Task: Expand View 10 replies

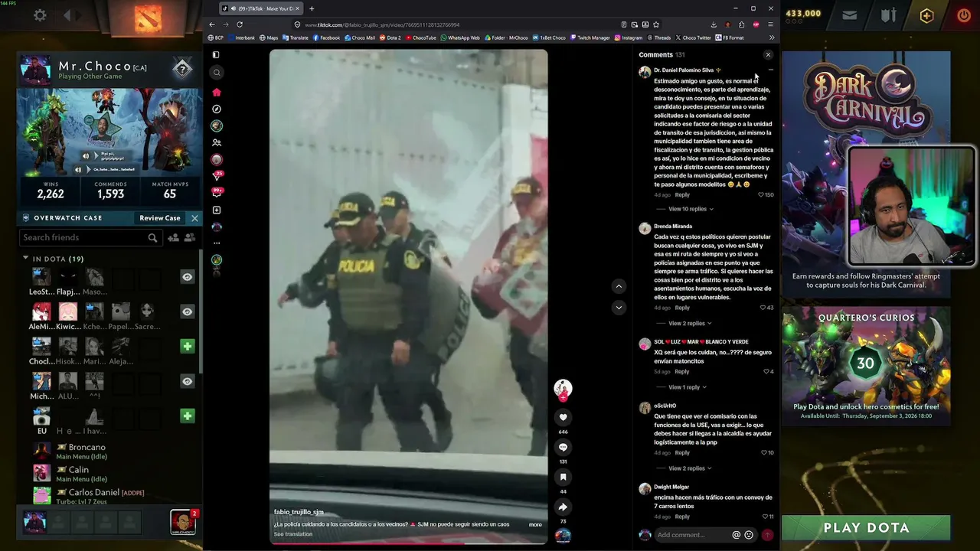Action: click(x=691, y=209)
